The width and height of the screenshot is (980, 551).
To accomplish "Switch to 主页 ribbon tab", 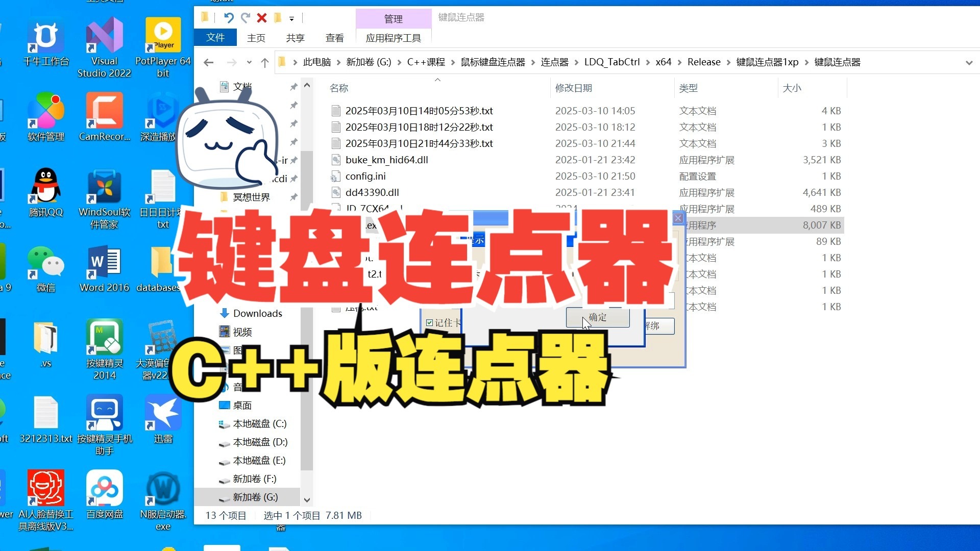I will (x=256, y=38).
